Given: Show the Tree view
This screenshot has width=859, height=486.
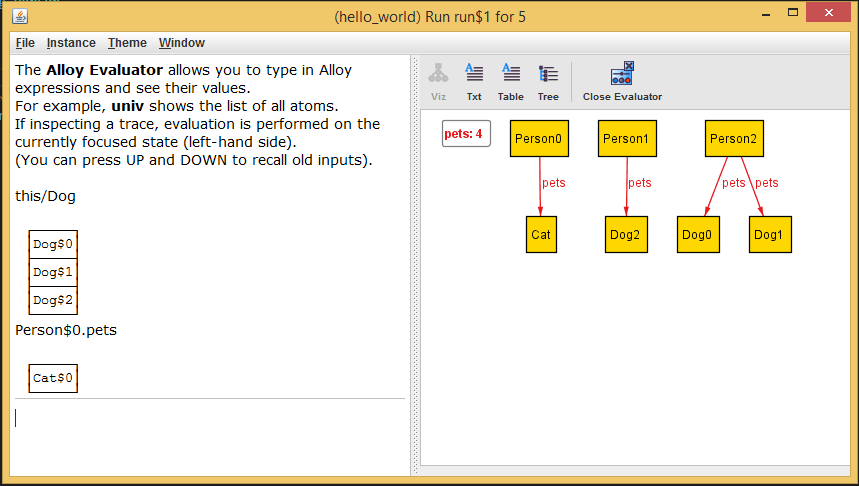Looking at the screenshot, I should (548, 82).
